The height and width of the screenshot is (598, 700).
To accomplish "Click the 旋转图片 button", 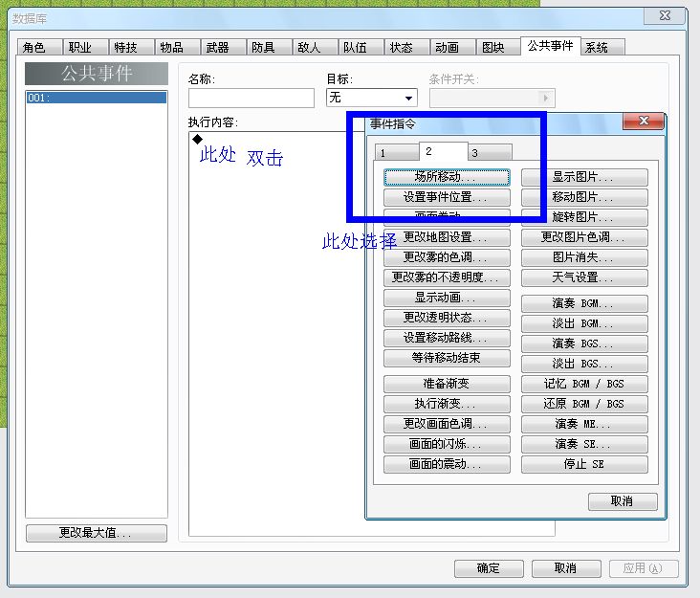I will [x=584, y=217].
